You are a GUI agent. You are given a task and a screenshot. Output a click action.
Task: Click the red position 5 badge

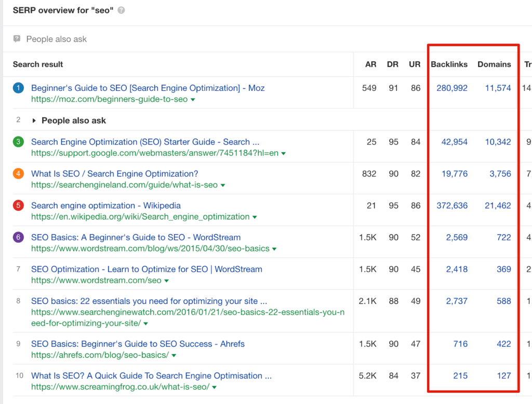click(18, 206)
